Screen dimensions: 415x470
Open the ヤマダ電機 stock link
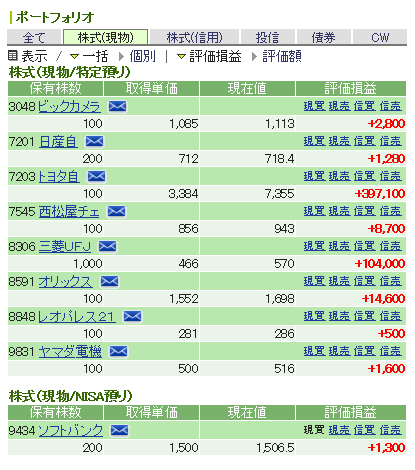pos(70,352)
